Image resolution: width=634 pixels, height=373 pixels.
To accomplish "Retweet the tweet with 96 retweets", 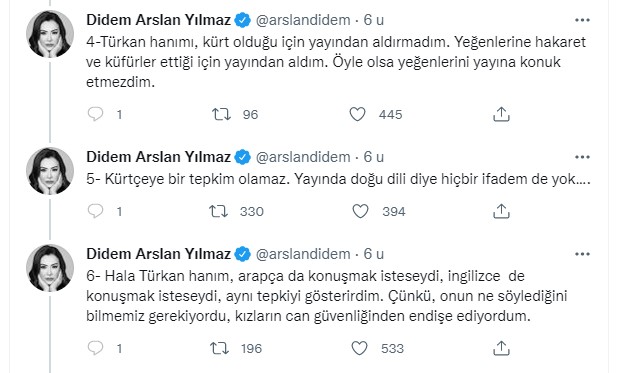I will click(222, 114).
